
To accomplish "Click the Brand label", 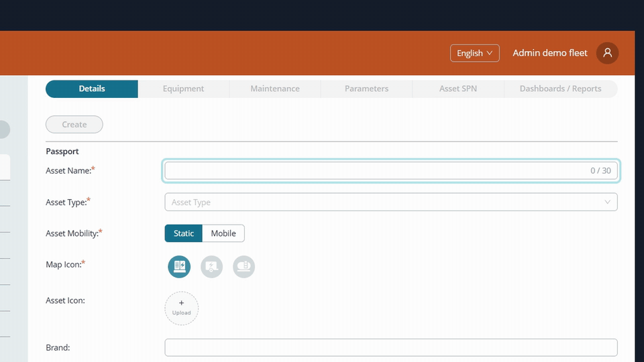I will click(x=58, y=348).
